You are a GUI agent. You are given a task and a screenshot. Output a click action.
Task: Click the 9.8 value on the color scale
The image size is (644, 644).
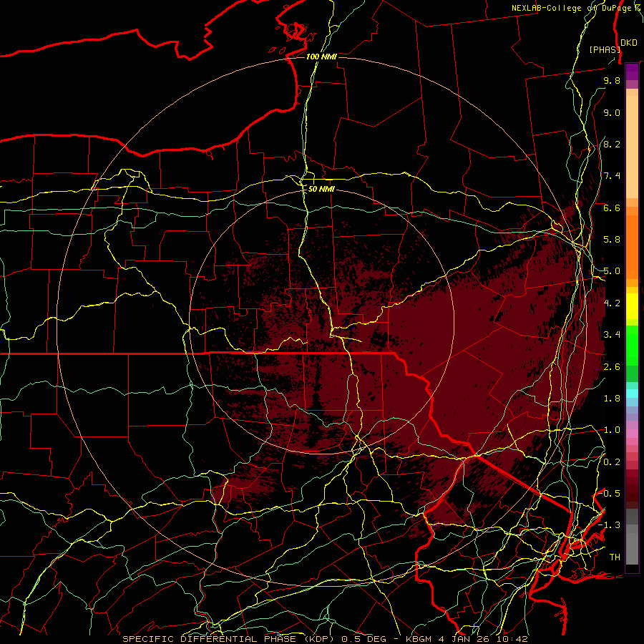(x=612, y=80)
